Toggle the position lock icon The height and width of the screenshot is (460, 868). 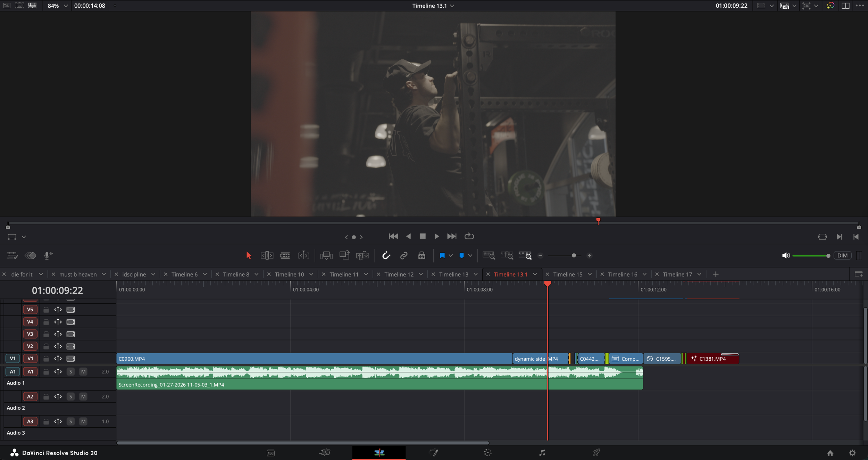(x=422, y=256)
